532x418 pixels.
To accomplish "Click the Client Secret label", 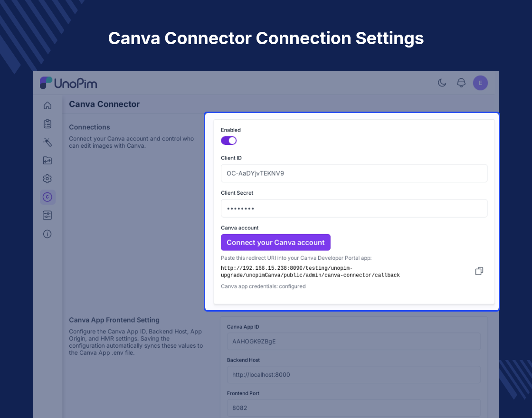I will point(237,193).
